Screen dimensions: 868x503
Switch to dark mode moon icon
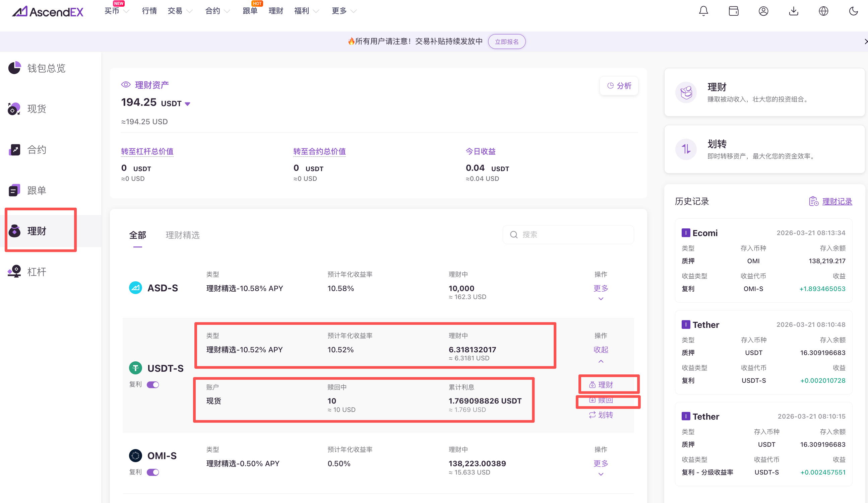click(x=853, y=11)
